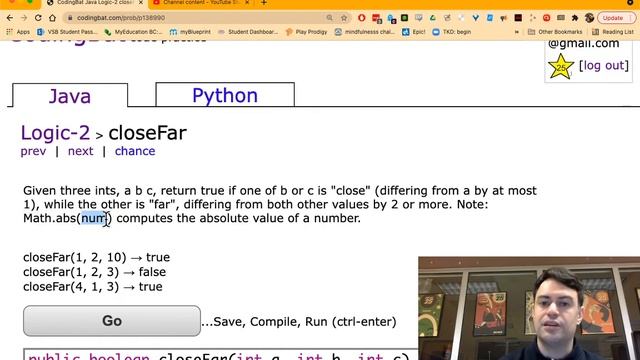Click the closeFar(4, 1, 3) → true example
640x360 pixels.
[93, 287]
